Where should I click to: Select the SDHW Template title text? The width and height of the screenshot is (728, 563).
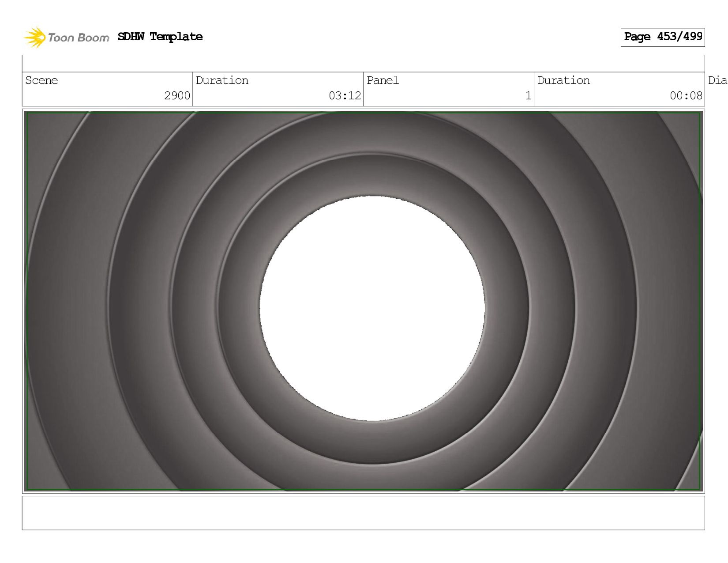point(160,37)
